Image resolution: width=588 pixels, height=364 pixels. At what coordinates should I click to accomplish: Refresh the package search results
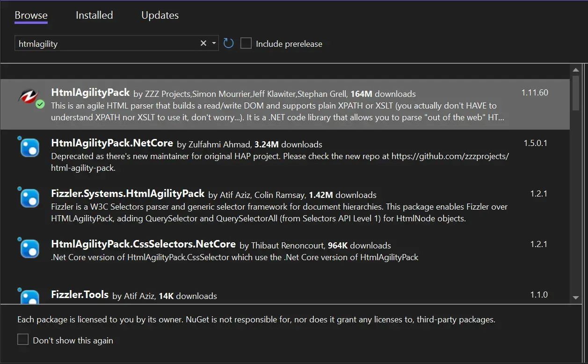228,44
